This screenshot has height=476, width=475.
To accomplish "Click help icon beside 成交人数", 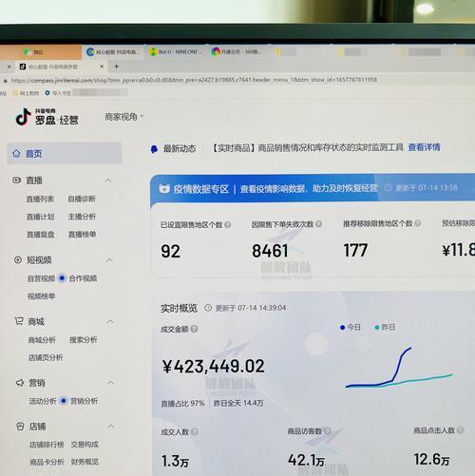I will [195, 431].
